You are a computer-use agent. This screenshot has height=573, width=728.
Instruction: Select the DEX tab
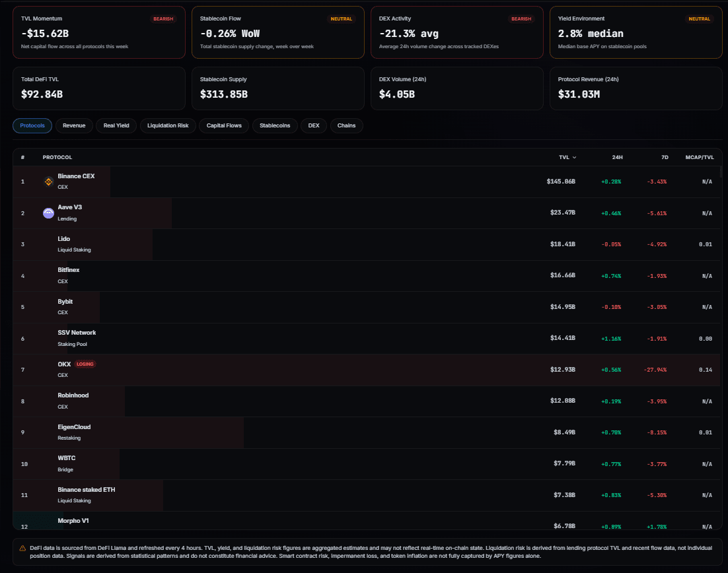[314, 125]
